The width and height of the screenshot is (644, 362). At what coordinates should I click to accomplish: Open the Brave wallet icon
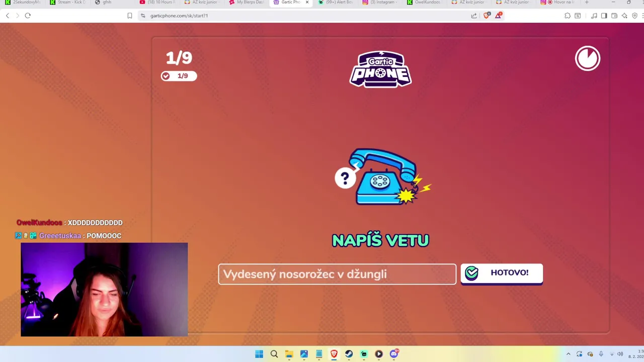point(614,16)
